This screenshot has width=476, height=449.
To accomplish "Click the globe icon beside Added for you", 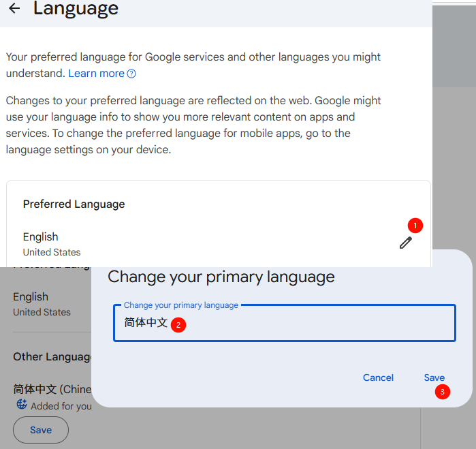I will click(22, 405).
